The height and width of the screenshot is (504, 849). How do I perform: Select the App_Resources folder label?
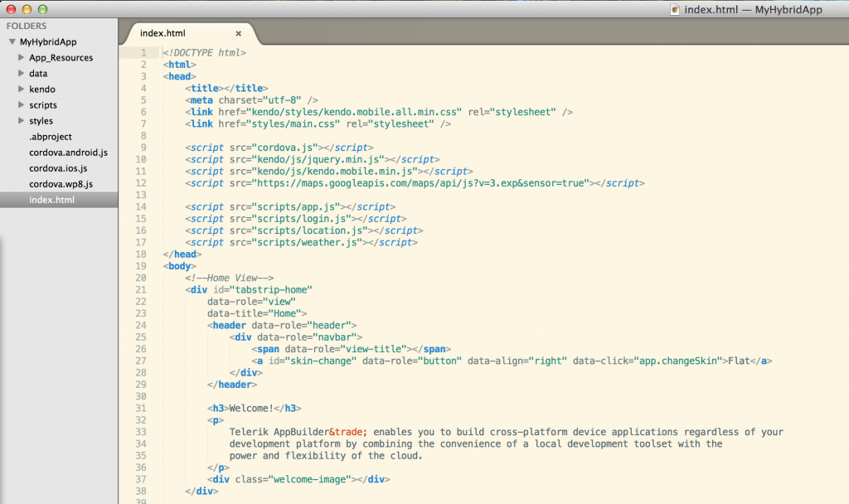[61, 57]
